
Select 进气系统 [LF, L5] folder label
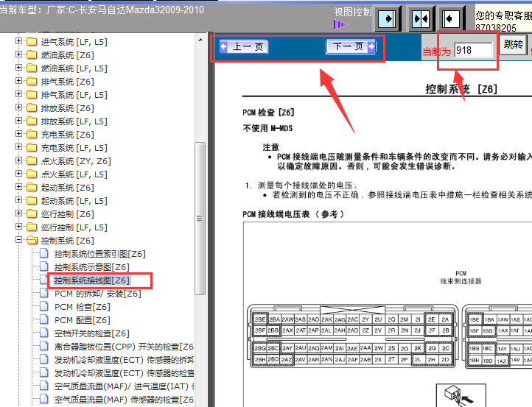tap(74, 42)
